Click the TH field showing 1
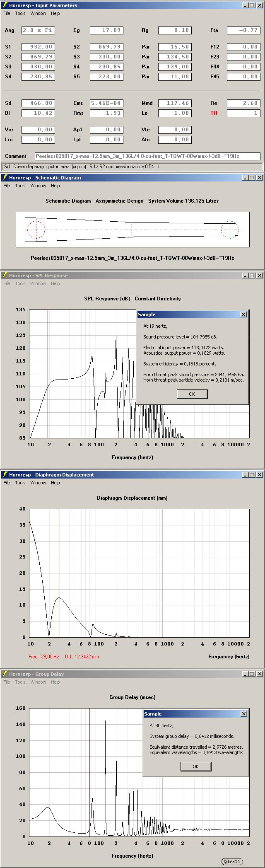The height and width of the screenshot is (868, 265). tap(243, 113)
